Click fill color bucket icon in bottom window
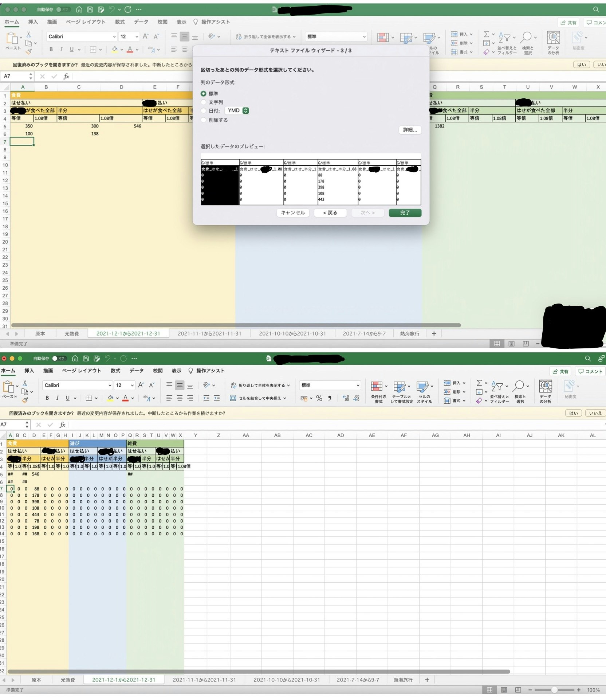 pyautogui.click(x=110, y=398)
